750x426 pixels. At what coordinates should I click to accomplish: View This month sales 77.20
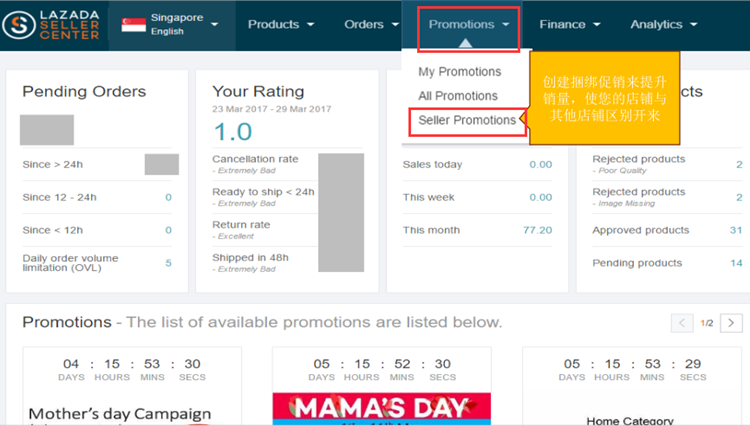tap(538, 230)
